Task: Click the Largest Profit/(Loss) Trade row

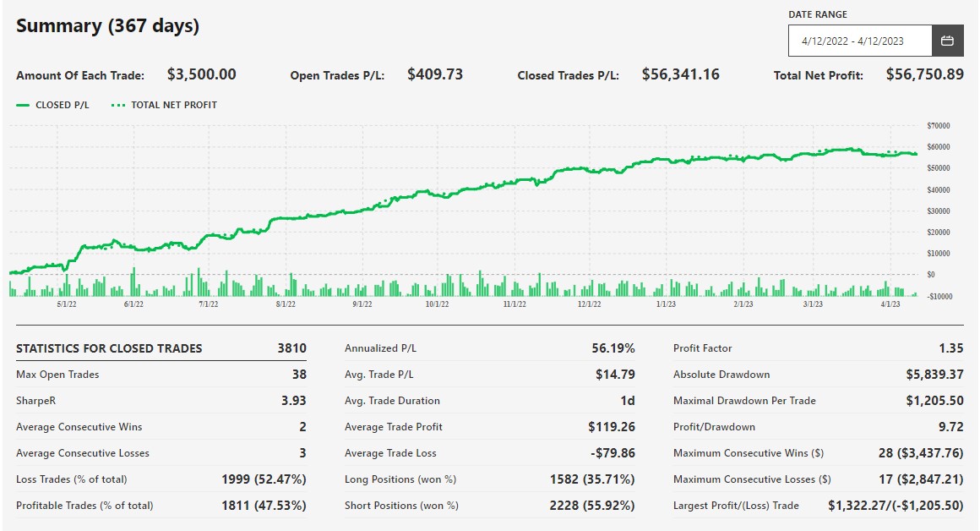Action: click(x=818, y=506)
